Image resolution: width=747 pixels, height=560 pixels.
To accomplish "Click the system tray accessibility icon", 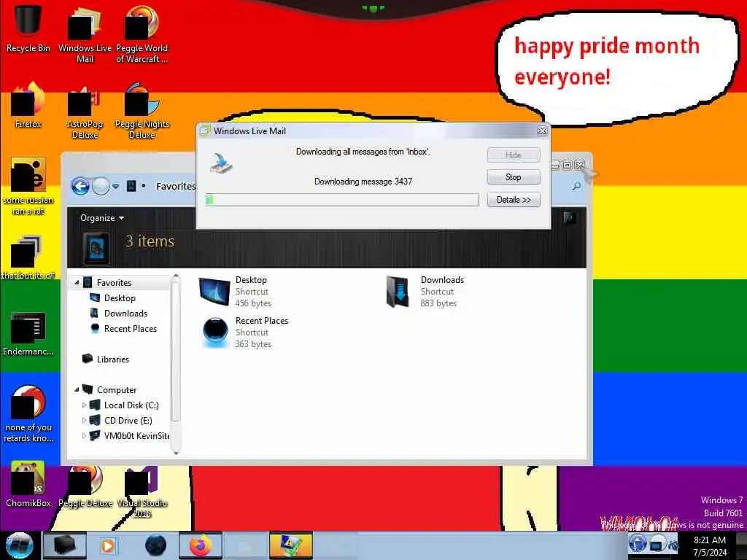I will (638, 544).
